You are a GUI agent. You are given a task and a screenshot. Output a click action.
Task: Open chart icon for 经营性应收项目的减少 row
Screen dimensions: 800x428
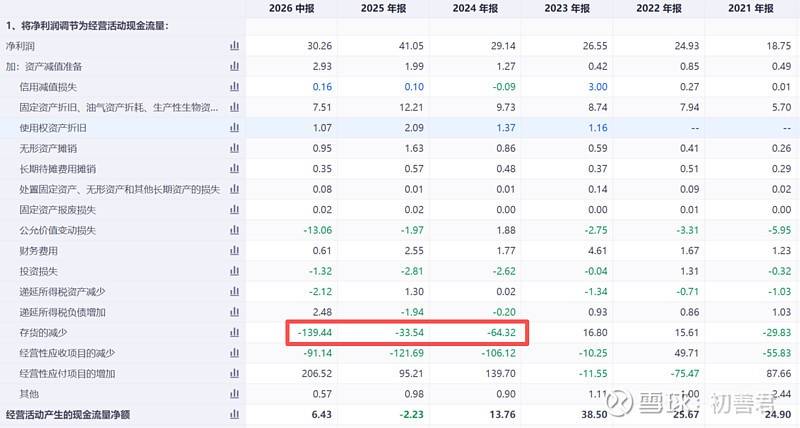point(234,353)
